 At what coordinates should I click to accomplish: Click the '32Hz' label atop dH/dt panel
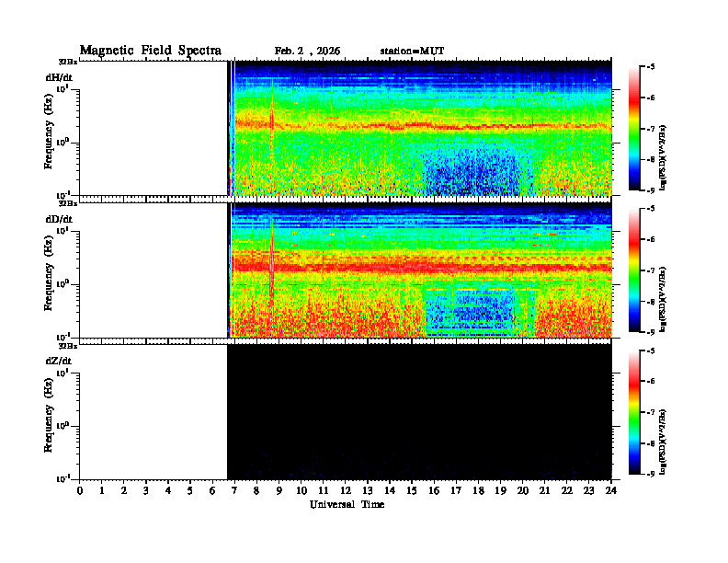coord(68,62)
